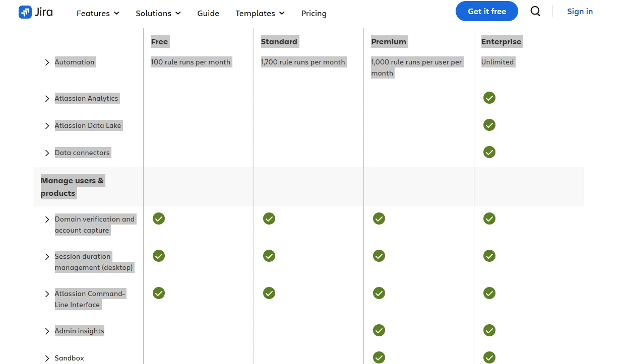Open the Guide menu item
This screenshot has width=622, height=364.
click(208, 14)
